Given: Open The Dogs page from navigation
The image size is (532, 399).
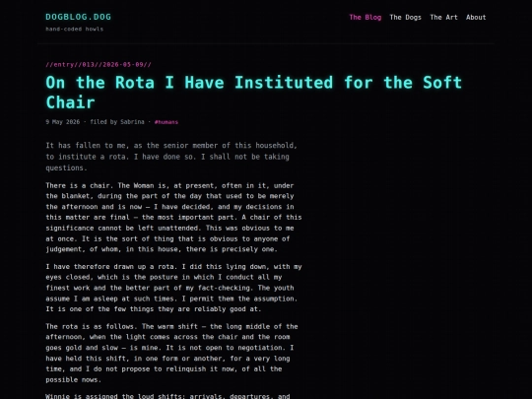Looking at the screenshot, I should [405, 18].
